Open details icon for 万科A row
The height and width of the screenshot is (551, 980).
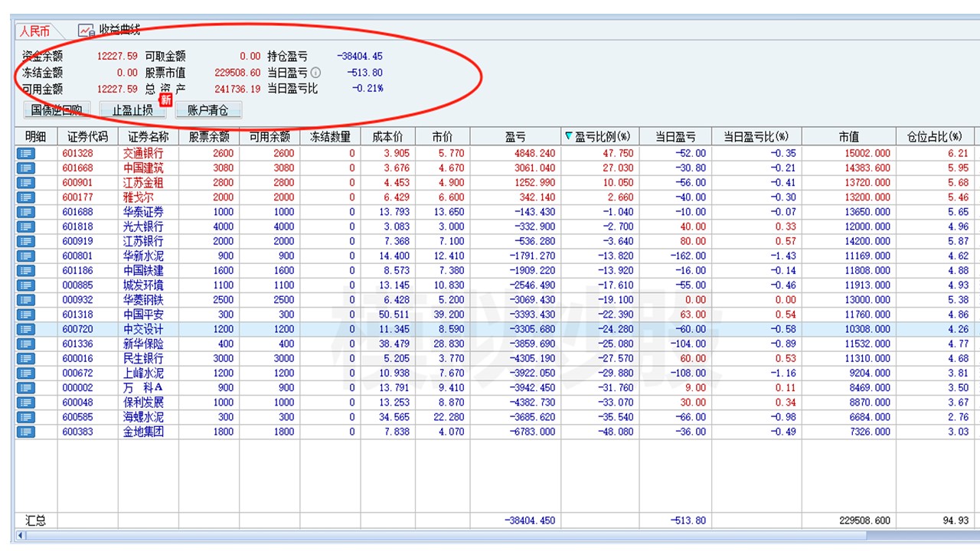(x=26, y=388)
